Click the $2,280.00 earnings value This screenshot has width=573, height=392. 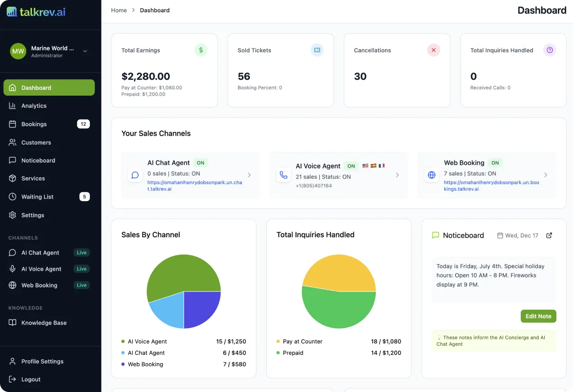click(145, 76)
